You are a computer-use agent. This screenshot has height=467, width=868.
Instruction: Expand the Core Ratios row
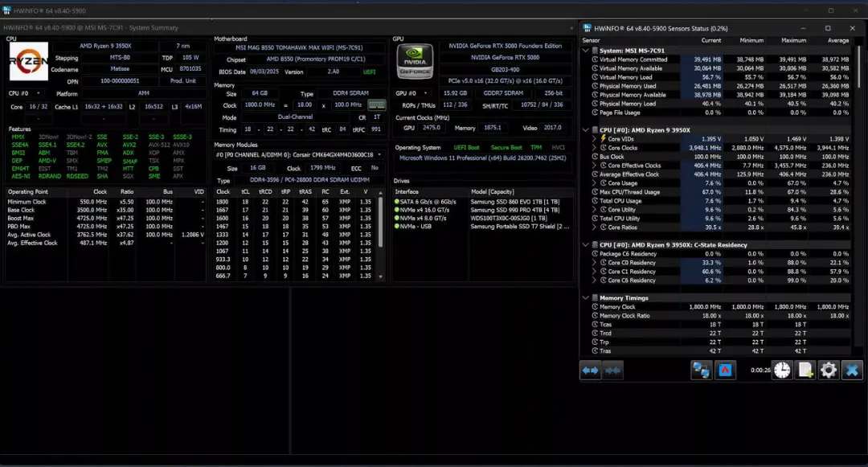pyautogui.click(x=595, y=227)
